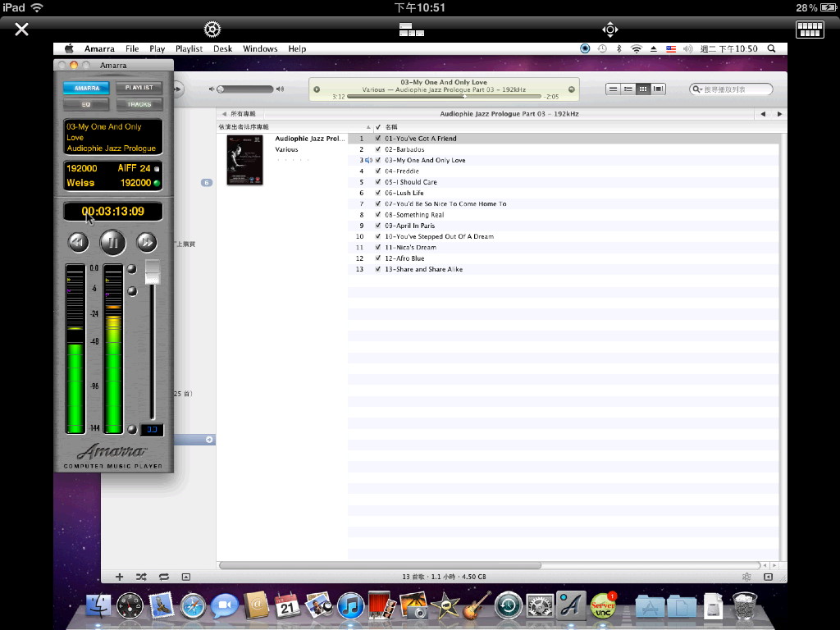Image resolution: width=840 pixels, height=630 pixels.
Task: Toggle checkbox for 13-Share and Share Alike
Action: [378, 269]
